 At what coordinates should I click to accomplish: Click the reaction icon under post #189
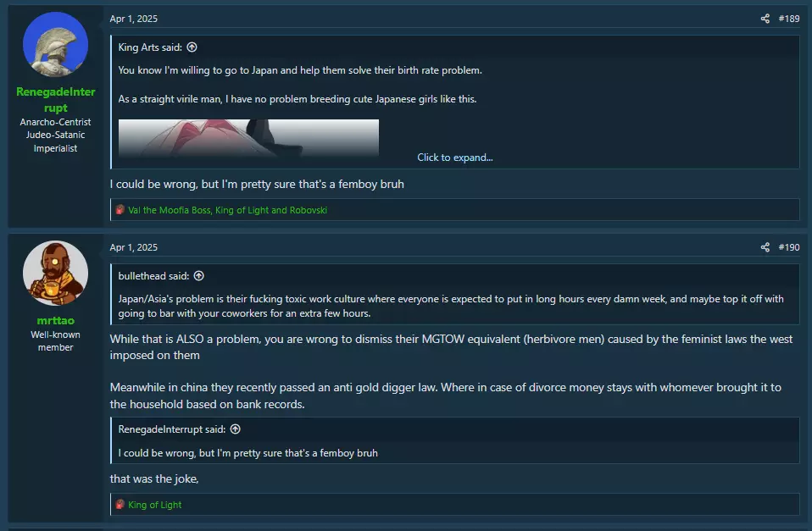pos(120,210)
